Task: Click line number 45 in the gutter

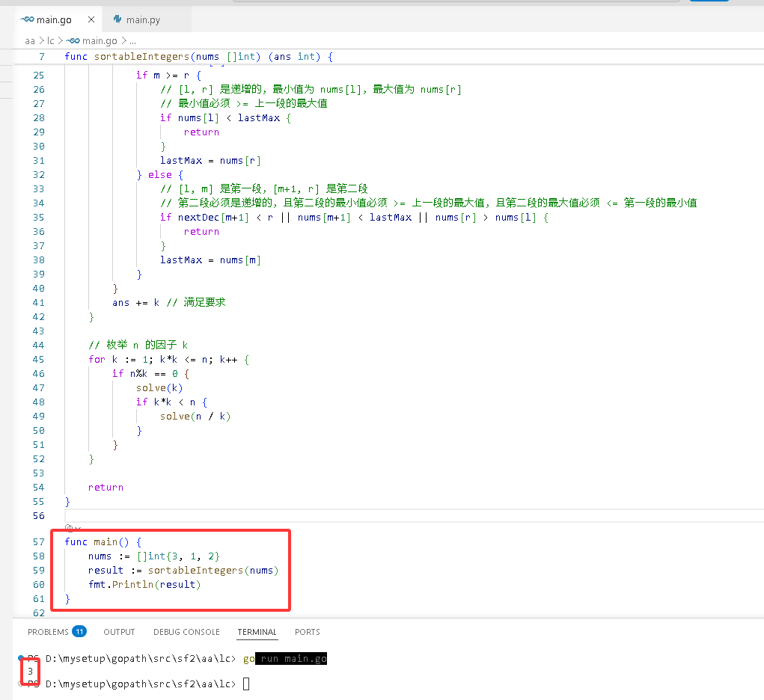Action: (38, 360)
